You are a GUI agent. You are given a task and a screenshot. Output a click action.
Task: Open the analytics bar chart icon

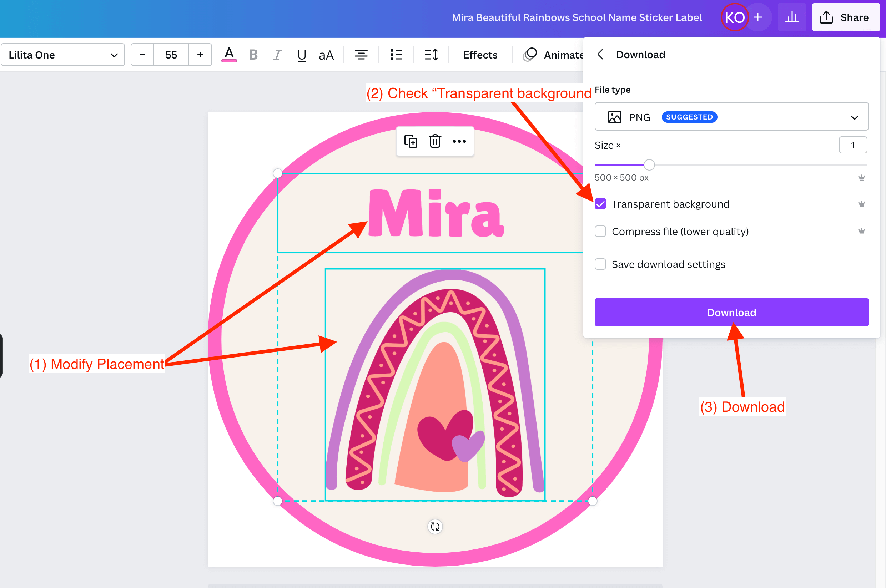(x=791, y=17)
